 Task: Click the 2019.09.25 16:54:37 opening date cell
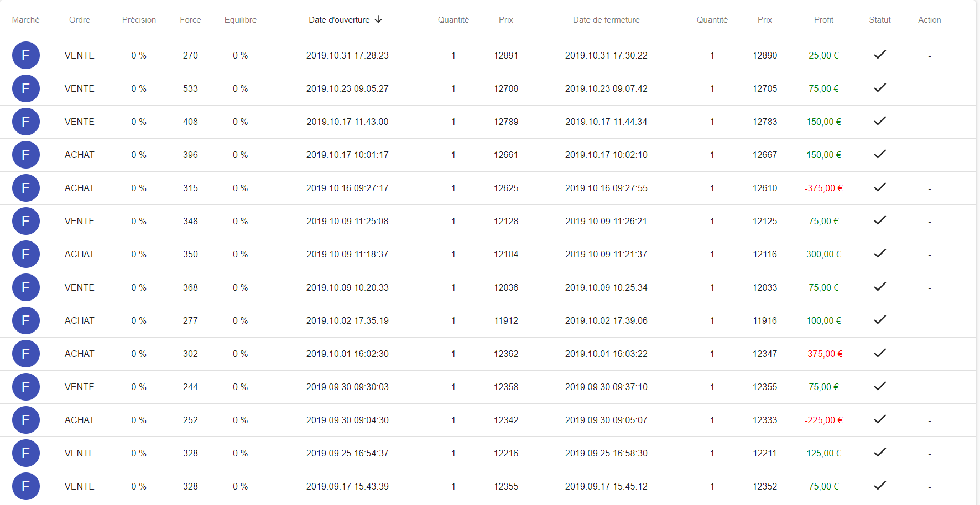pos(347,453)
